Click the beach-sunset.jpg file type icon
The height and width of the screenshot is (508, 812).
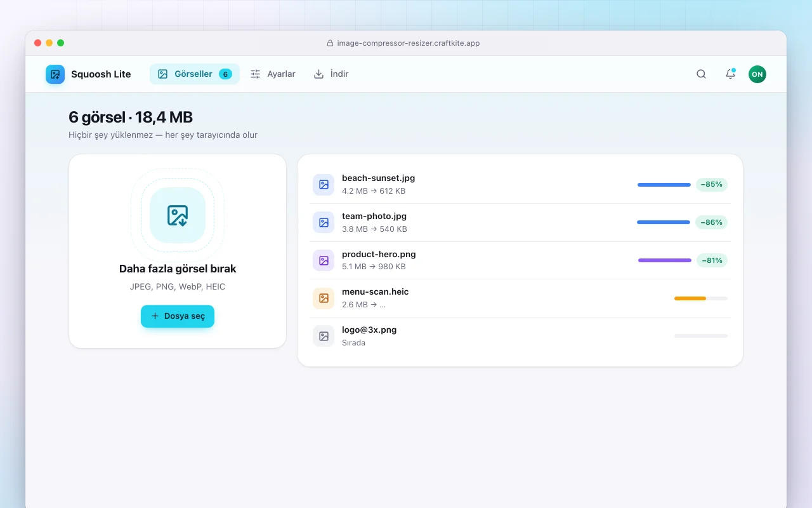[324, 185]
